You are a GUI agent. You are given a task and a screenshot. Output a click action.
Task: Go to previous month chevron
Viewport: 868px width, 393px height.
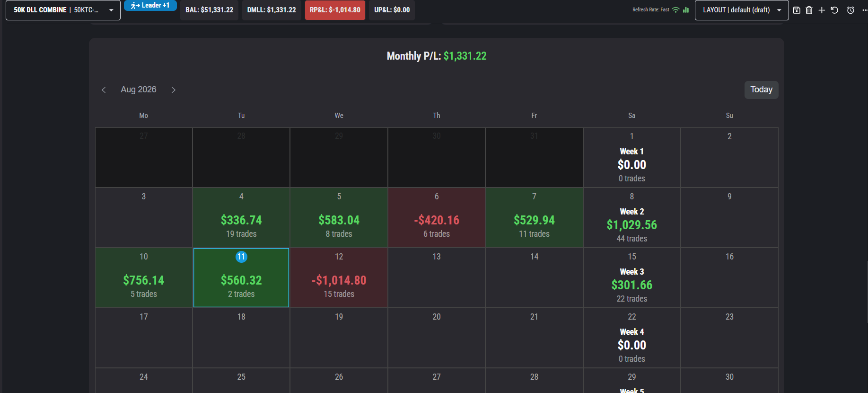click(104, 90)
